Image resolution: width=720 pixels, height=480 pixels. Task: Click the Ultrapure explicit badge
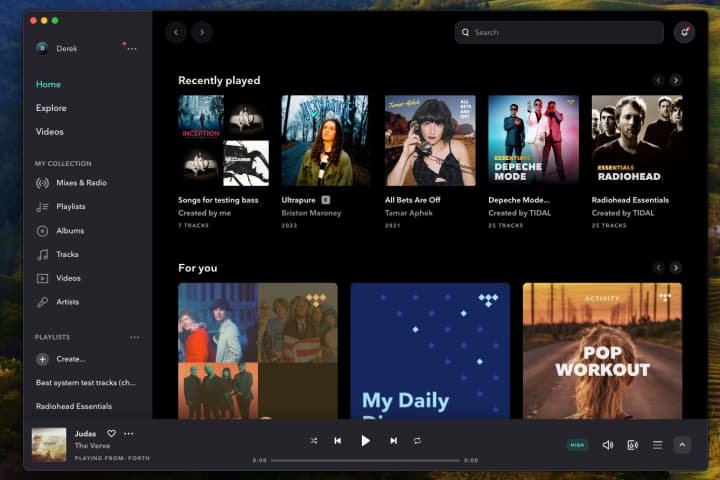click(326, 200)
